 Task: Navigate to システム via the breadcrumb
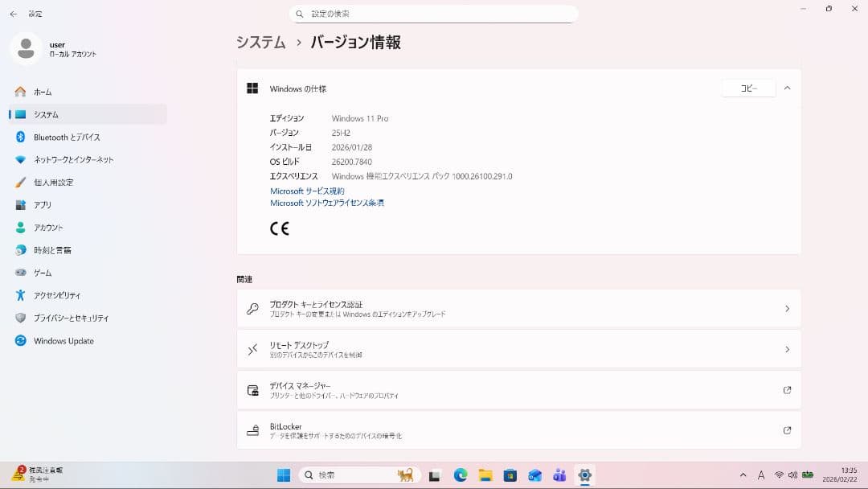pyautogui.click(x=260, y=41)
